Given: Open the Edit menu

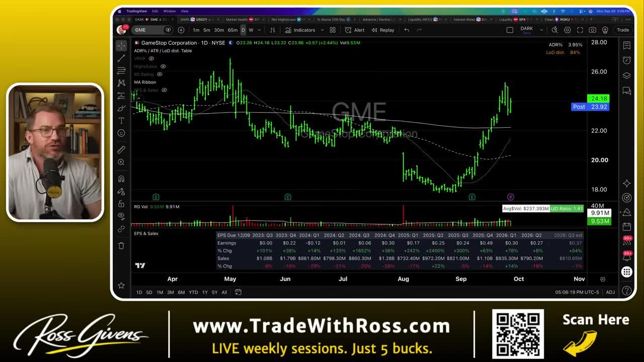Looking at the screenshot, I should pyautogui.click(x=155, y=11).
